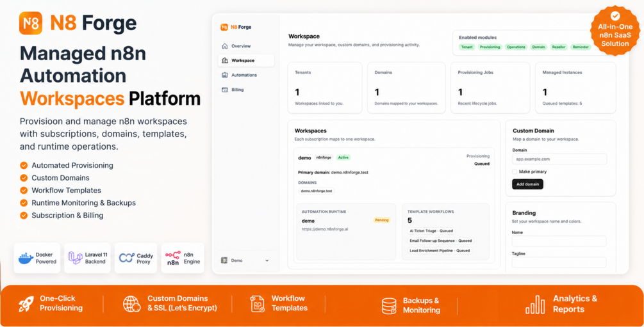Click the checkmark beside Workflow Templates
Image resolution: width=644 pixels, height=327 pixels.
point(24,190)
